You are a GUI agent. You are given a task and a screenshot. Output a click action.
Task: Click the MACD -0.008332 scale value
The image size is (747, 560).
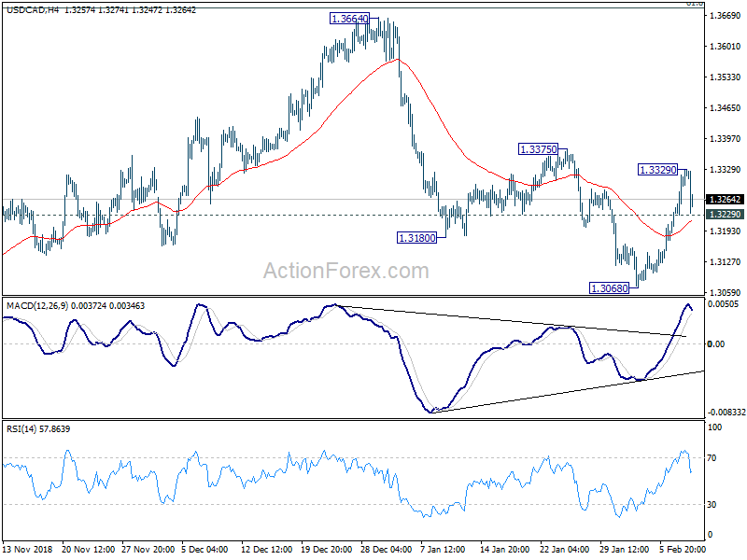(x=726, y=412)
